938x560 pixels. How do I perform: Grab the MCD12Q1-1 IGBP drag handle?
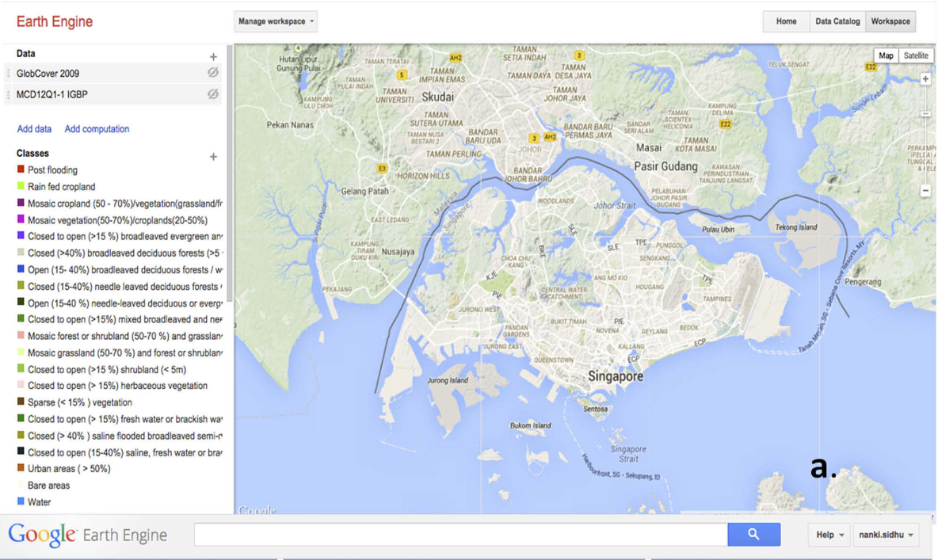pyautogui.click(x=9, y=94)
